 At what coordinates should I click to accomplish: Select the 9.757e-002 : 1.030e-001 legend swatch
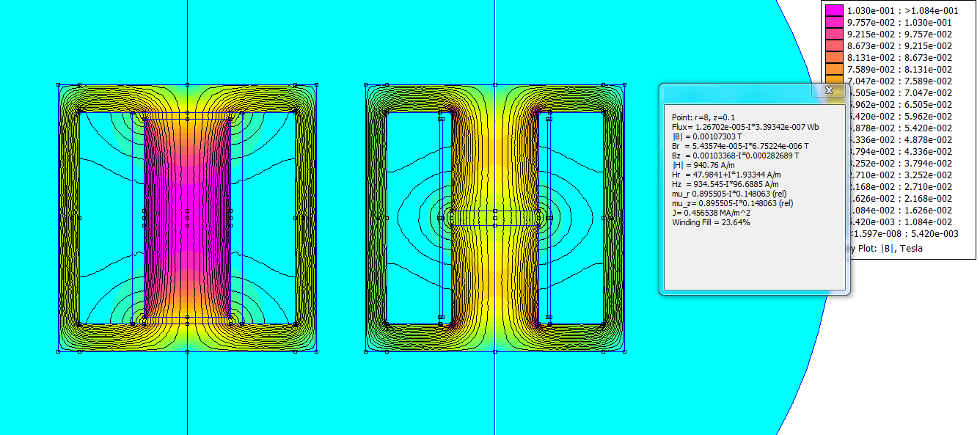tap(834, 23)
